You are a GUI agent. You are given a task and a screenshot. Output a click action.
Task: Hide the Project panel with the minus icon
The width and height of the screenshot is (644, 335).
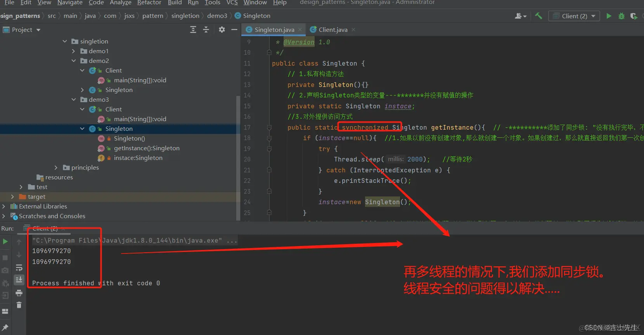point(234,30)
